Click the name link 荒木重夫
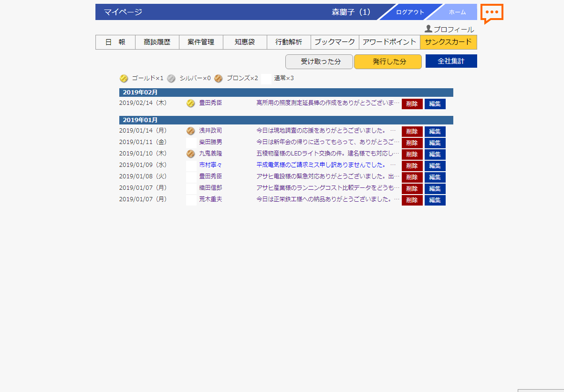564x392 pixels. click(210, 199)
